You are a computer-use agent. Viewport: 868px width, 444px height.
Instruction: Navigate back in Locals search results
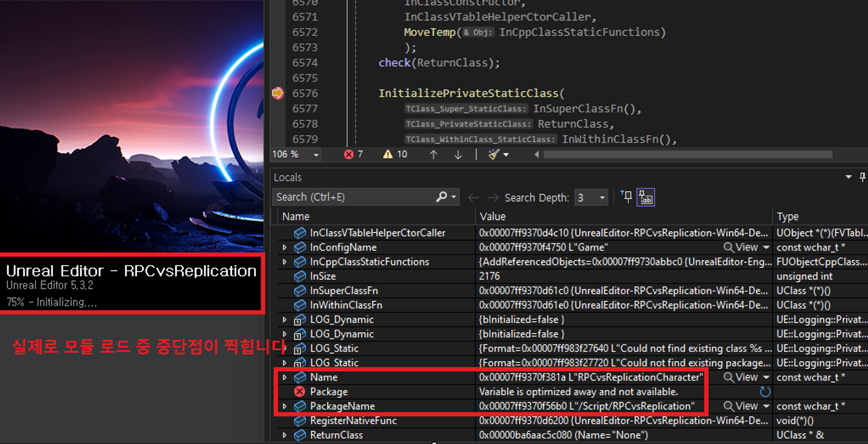tap(473, 198)
